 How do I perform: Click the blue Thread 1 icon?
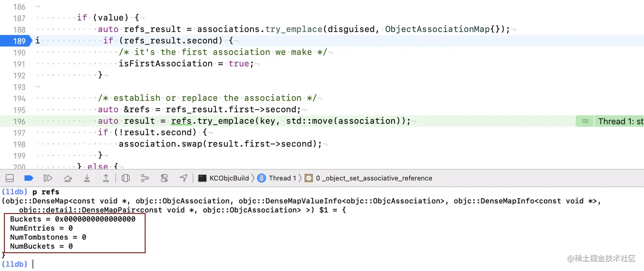[x=262, y=178]
